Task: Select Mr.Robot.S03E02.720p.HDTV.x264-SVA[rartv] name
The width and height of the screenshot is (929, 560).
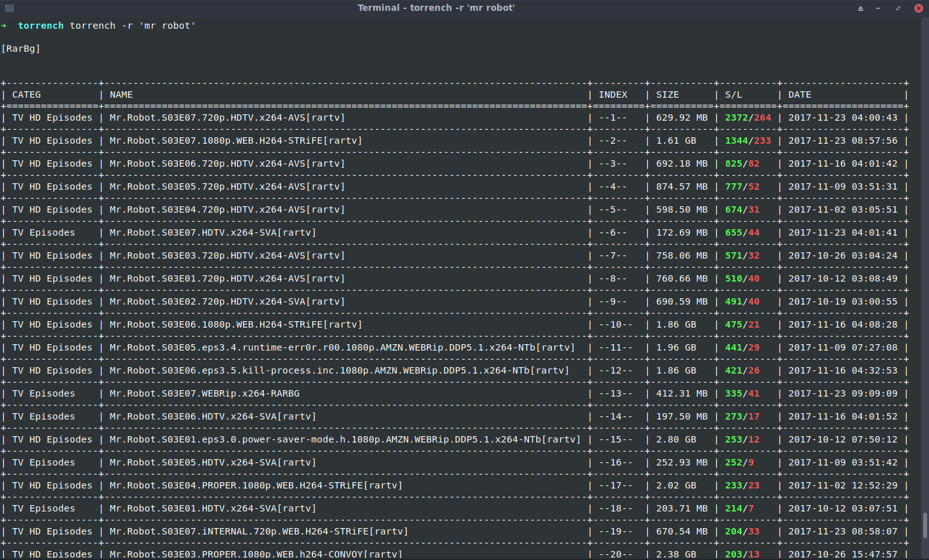Action: (227, 301)
